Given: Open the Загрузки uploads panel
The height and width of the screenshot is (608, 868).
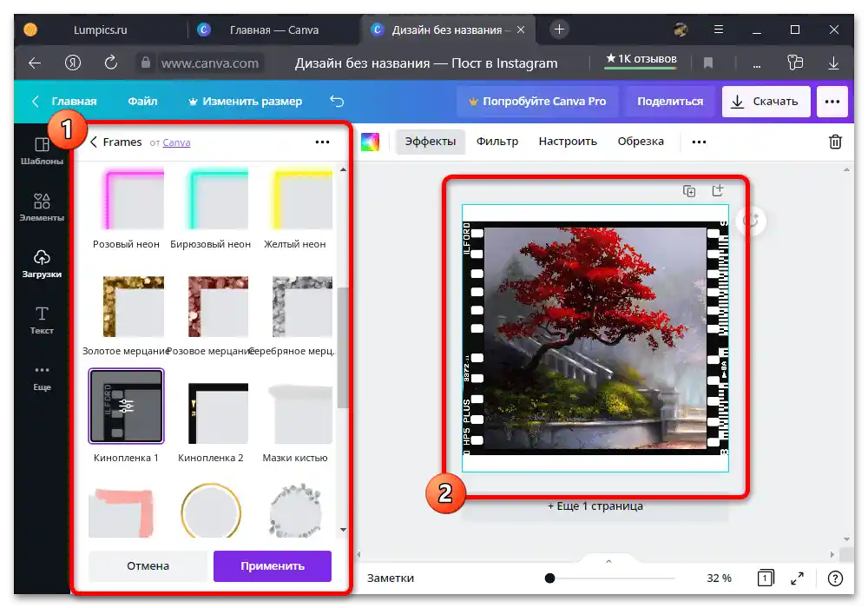Looking at the screenshot, I should point(42,264).
